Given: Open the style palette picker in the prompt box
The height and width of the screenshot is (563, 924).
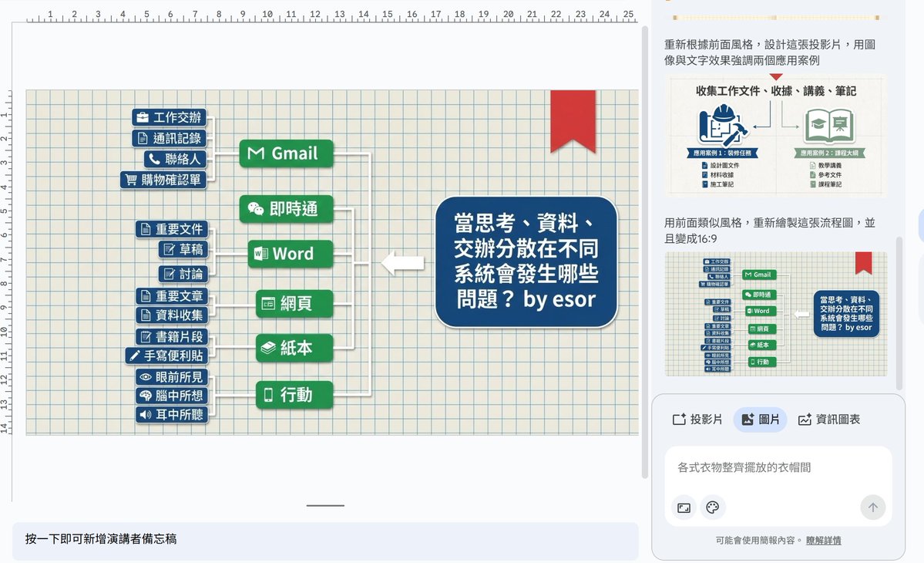Looking at the screenshot, I should pos(712,507).
